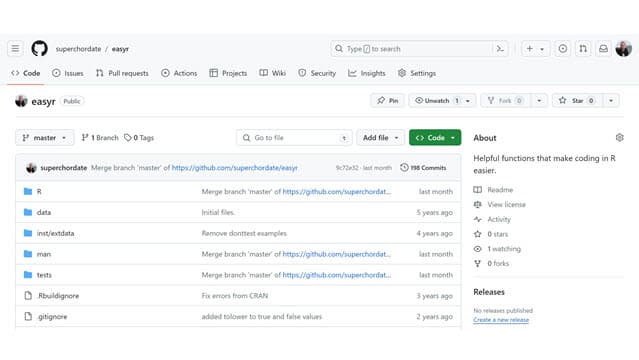The image size is (639, 360).
Task: View the 0 Tags link
Action: click(x=139, y=138)
